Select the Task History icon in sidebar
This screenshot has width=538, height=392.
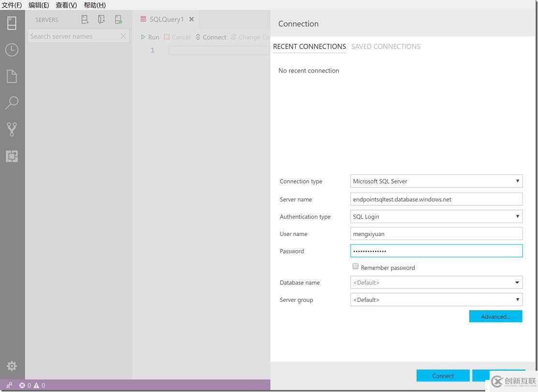click(x=12, y=49)
